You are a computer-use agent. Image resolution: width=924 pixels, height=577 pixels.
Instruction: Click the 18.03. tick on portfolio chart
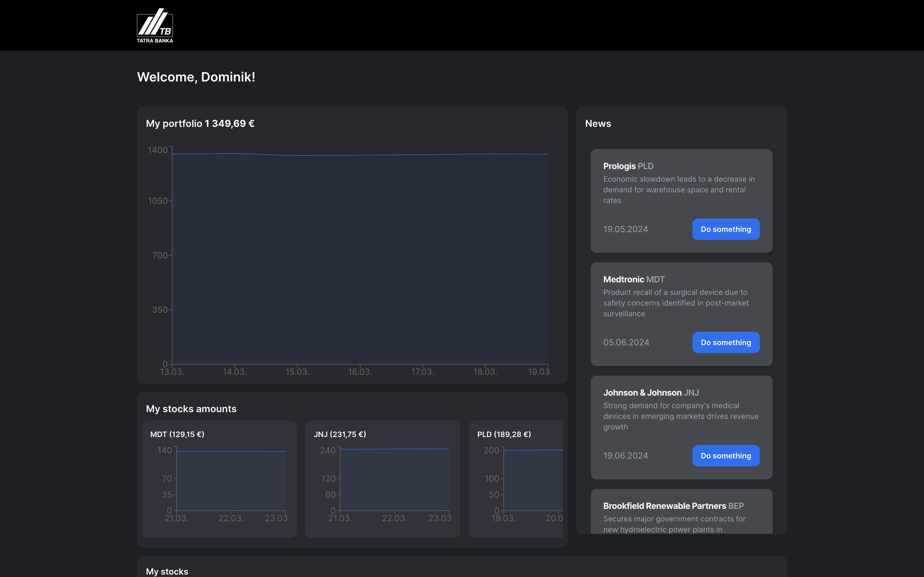pos(485,371)
